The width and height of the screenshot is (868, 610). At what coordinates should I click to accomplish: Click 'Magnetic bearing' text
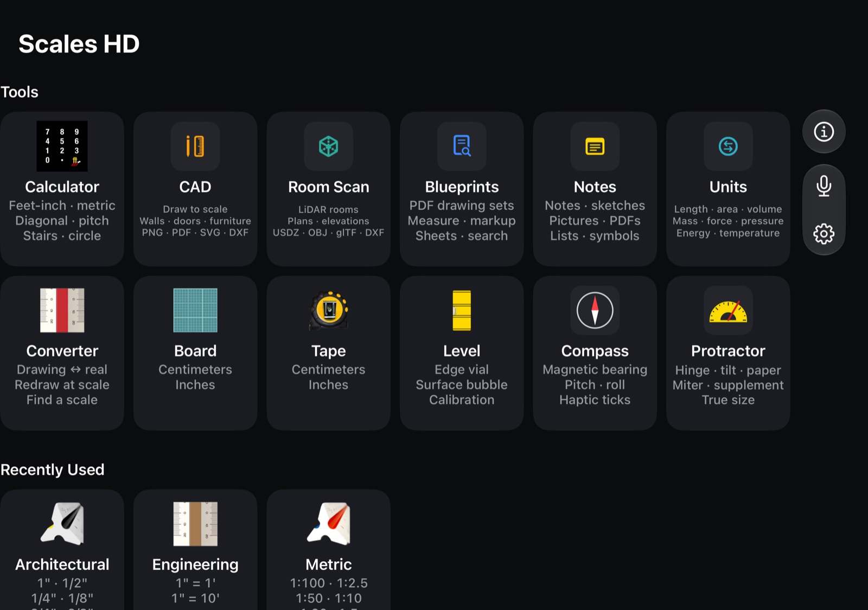point(595,370)
